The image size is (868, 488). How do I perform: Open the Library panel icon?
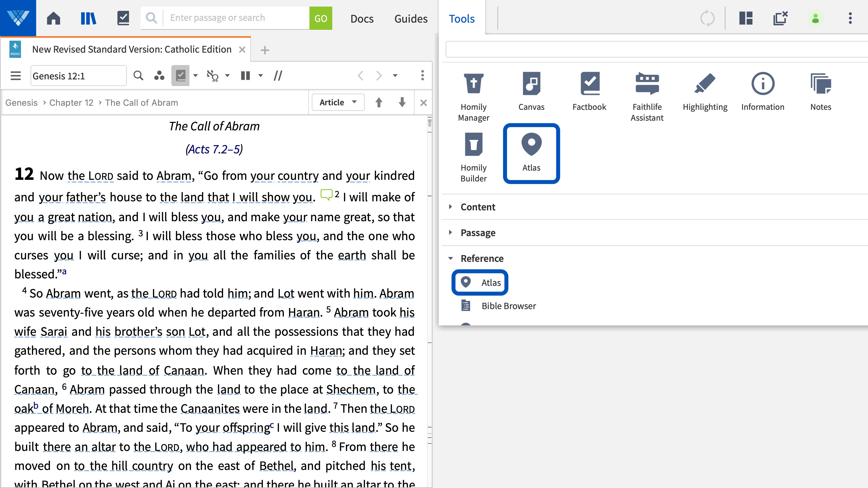(88, 18)
